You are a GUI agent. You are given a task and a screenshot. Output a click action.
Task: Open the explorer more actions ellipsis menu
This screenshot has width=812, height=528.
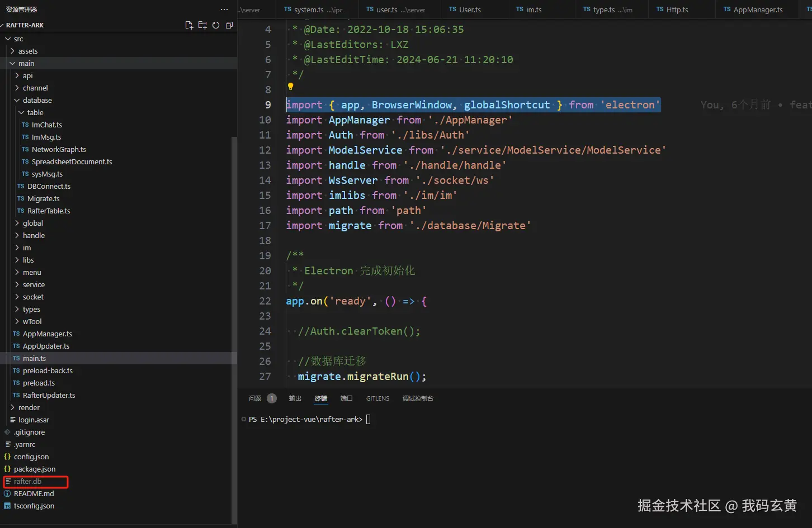click(224, 9)
